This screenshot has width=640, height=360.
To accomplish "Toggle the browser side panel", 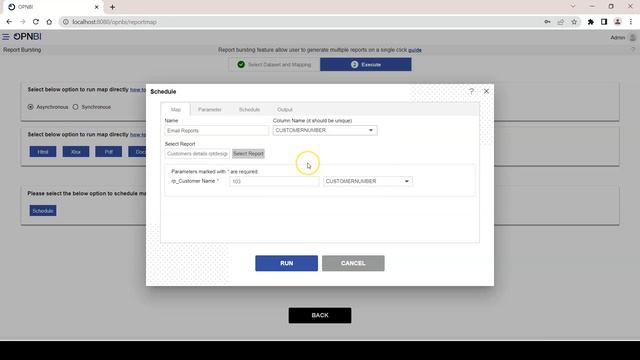I will 604,22.
